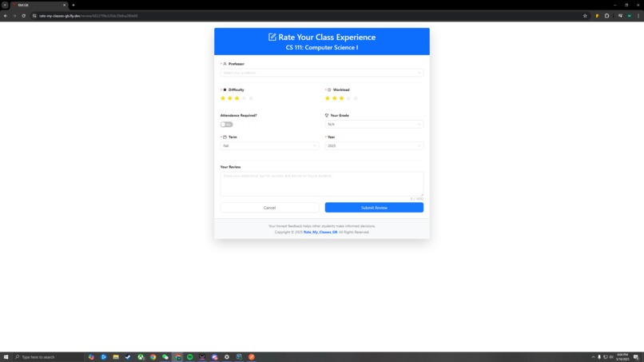The width and height of the screenshot is (644, 362).
Task: Open the Chrome three-dot menu
Action: 638,16
